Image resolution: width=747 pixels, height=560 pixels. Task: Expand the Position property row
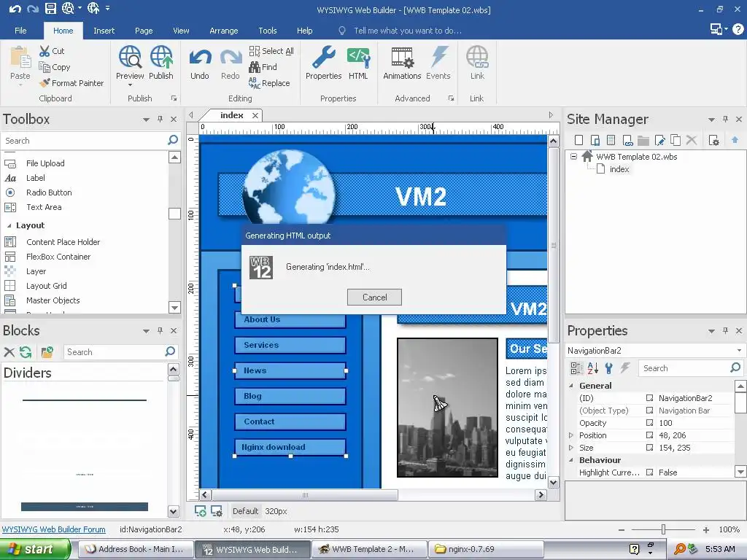(x=571, y=435)
